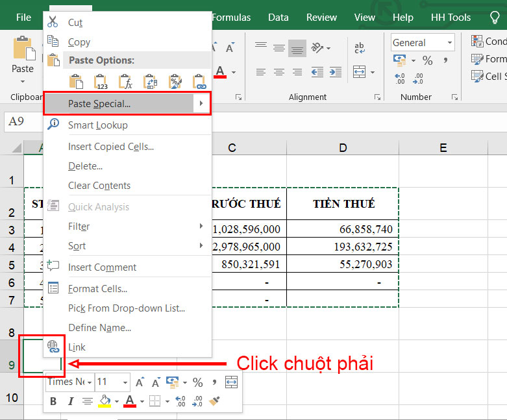Expand the ribbon Paste dropdown arrow
This screenshot has height=420, width=507.
point(23,81)
